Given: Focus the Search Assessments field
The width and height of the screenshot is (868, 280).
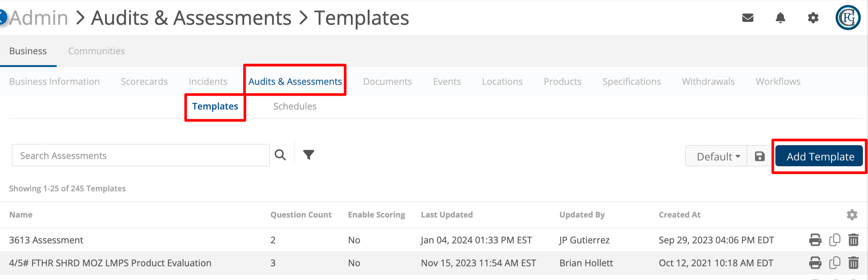Looking at the screenshot, I should (141, 155).
